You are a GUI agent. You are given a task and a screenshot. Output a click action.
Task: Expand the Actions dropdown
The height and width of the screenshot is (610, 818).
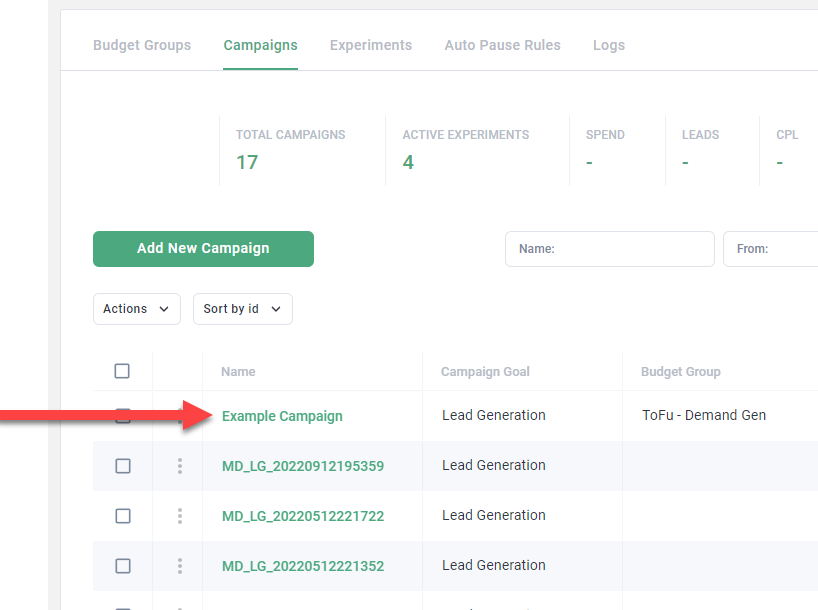click(136, 309)
